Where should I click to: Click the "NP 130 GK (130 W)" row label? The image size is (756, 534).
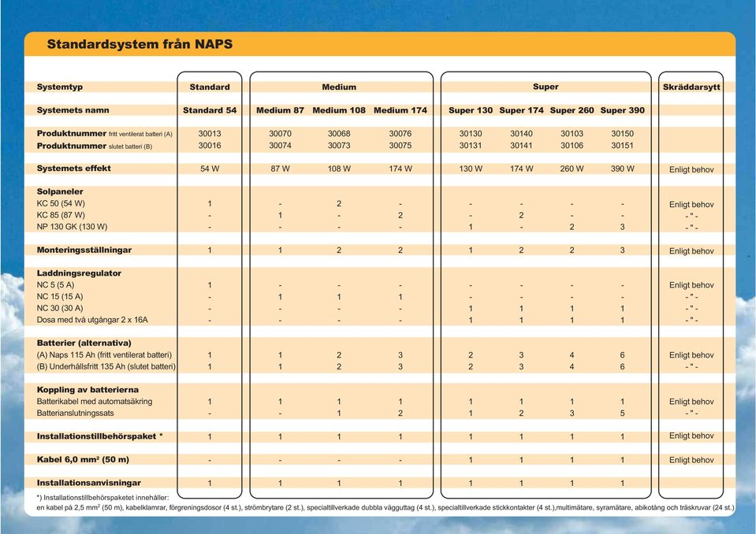click(72, 227)
